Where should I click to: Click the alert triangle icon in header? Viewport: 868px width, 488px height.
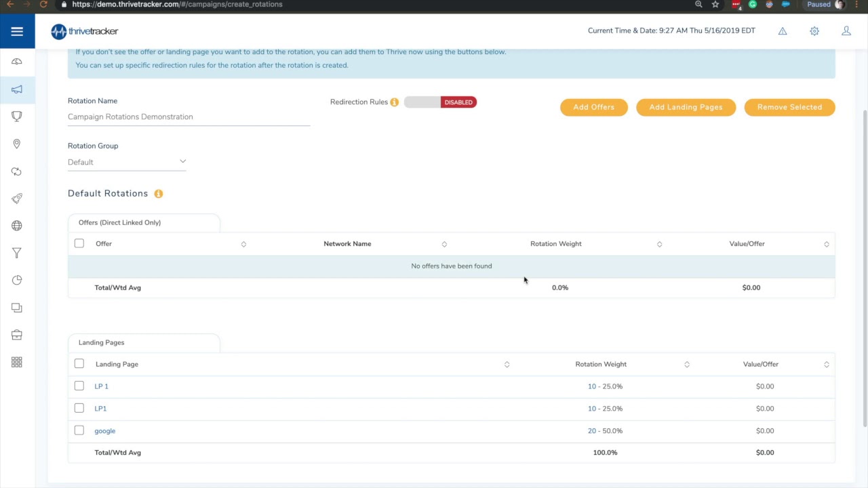(783, 31)
